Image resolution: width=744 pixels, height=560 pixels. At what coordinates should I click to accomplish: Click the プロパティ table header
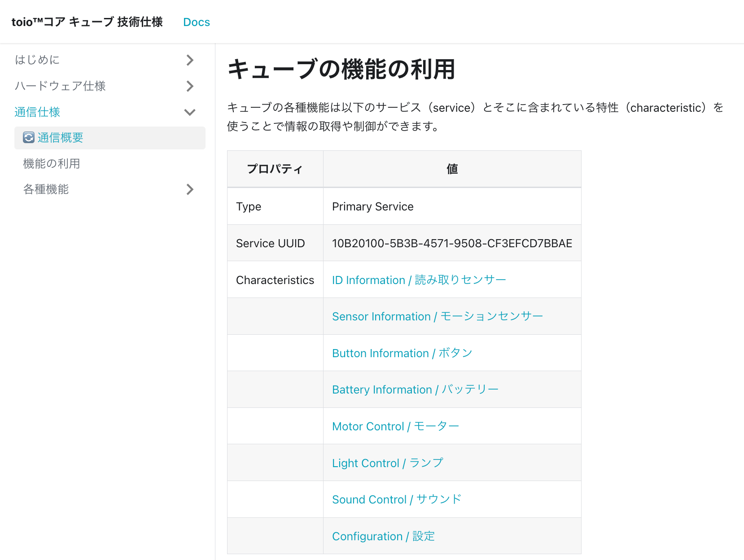coord(275,169)
